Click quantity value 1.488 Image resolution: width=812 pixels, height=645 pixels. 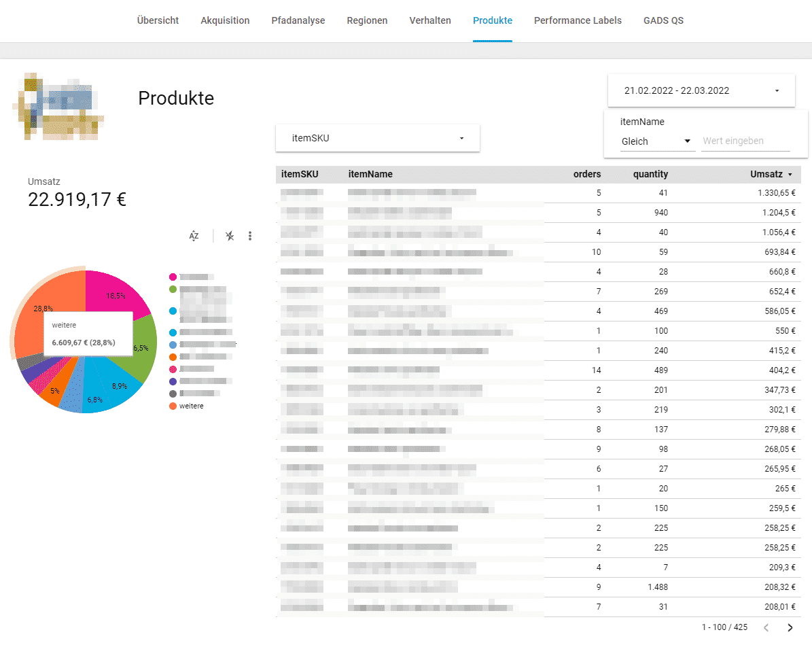(x=658, y=587)
